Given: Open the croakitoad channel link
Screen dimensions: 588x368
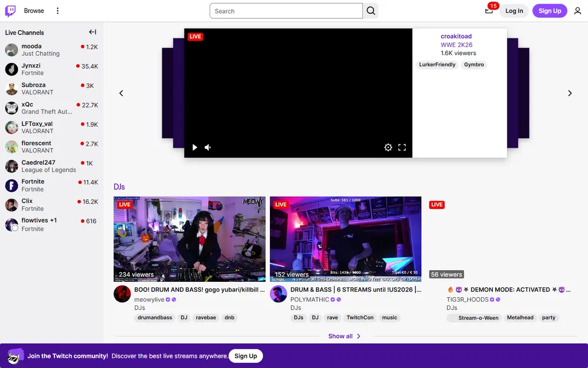Looking at the screenshot, I should (456, 36).
